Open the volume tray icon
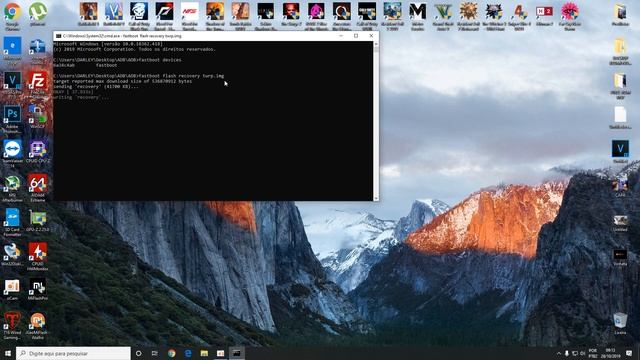This screenshot has height=360, width=640. point(582,353)
